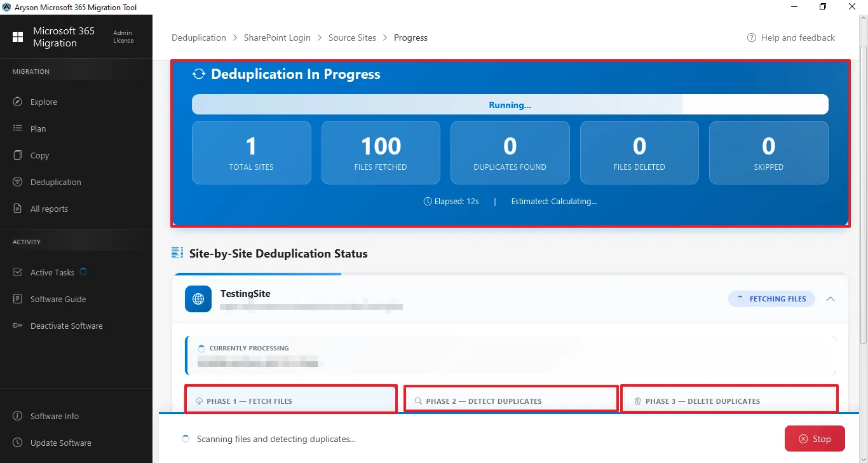Click the Deduplication sidebar icon
The height and width of the screenshot is (463, 868).
click(x=18, y=182)
